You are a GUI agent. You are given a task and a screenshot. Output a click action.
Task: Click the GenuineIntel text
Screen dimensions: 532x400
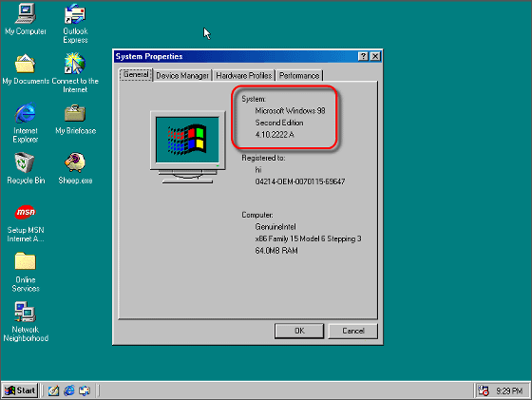coord(275,227)
